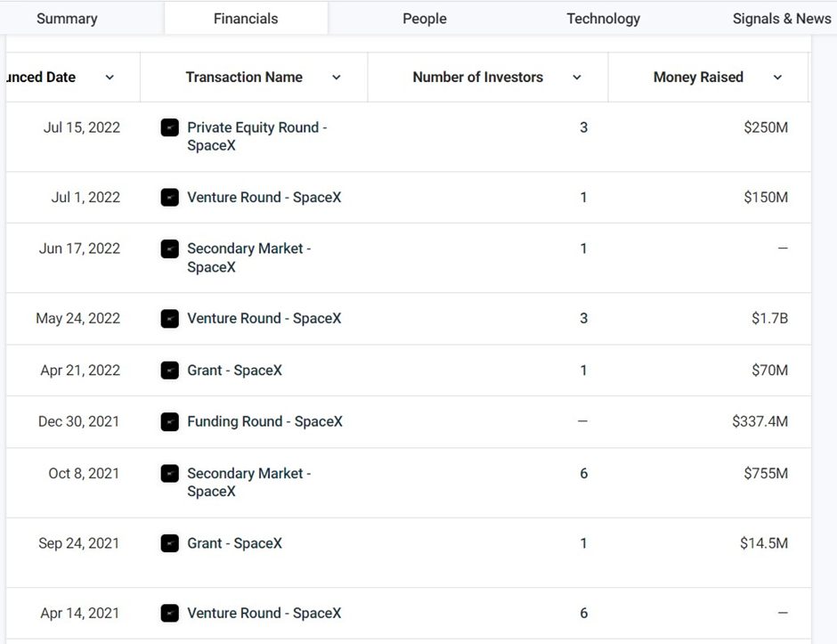Click SpaceX logo in Jul 1, 2022 row

coord(170,198)
